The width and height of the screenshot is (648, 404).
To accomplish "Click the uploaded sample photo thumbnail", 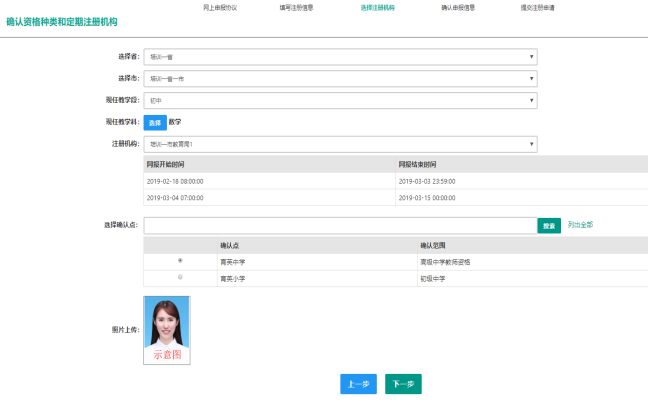I will [167, 329].
